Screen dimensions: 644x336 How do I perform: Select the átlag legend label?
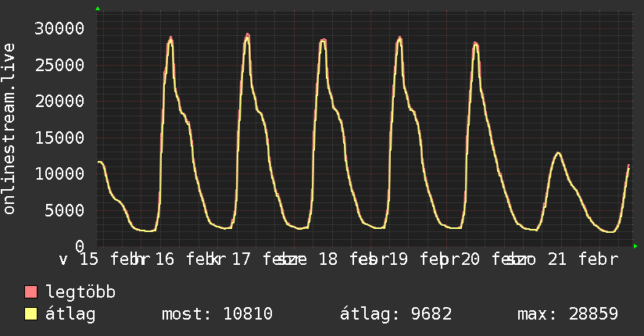pyautogui.click(x=70, y=314)
